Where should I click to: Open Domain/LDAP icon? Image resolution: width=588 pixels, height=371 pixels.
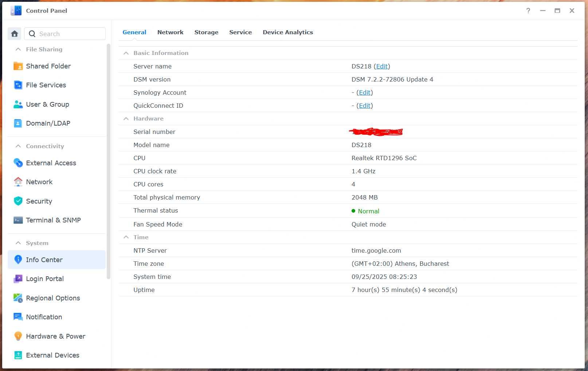click(x=18, y=123)
